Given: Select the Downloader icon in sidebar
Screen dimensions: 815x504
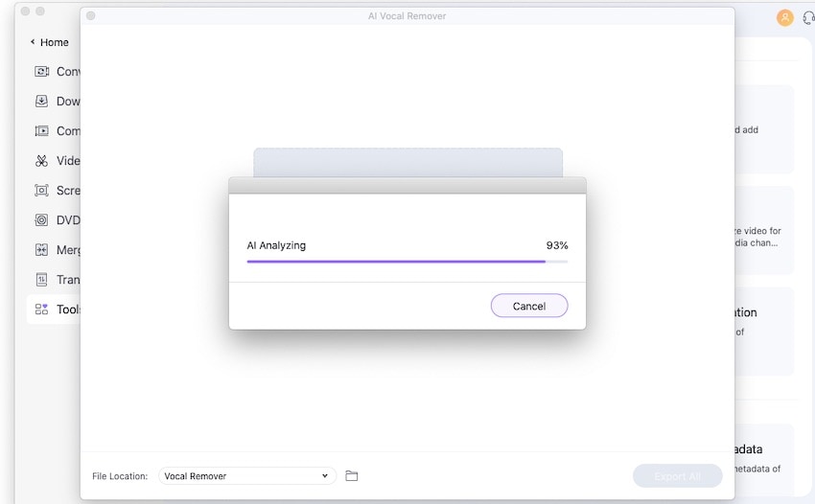Looking at the screenshot, I should (41, 101).
